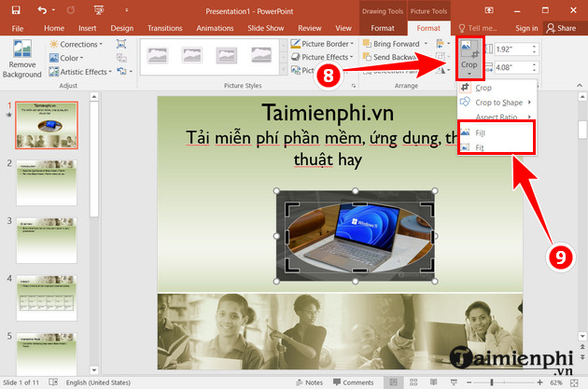Viewport: 588px width, 389px height.
Task: Switch to Normal view icon
Action: [x=393, y=382]
